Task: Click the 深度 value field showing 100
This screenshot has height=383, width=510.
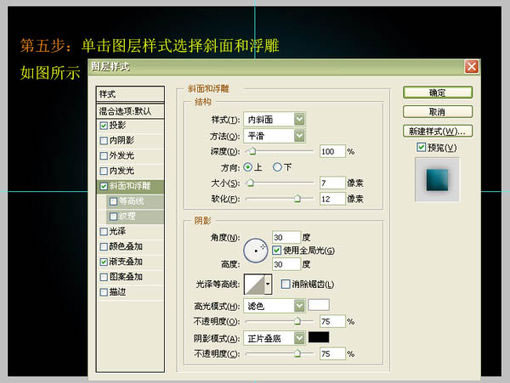Action: pos(332,152)
